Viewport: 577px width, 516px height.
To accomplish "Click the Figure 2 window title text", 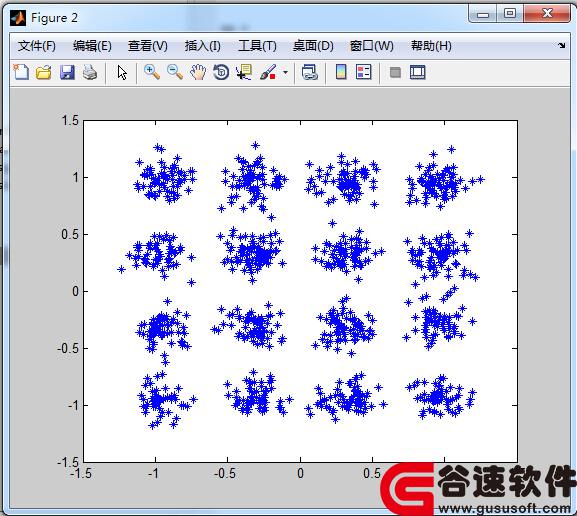I will pos(54,18).
